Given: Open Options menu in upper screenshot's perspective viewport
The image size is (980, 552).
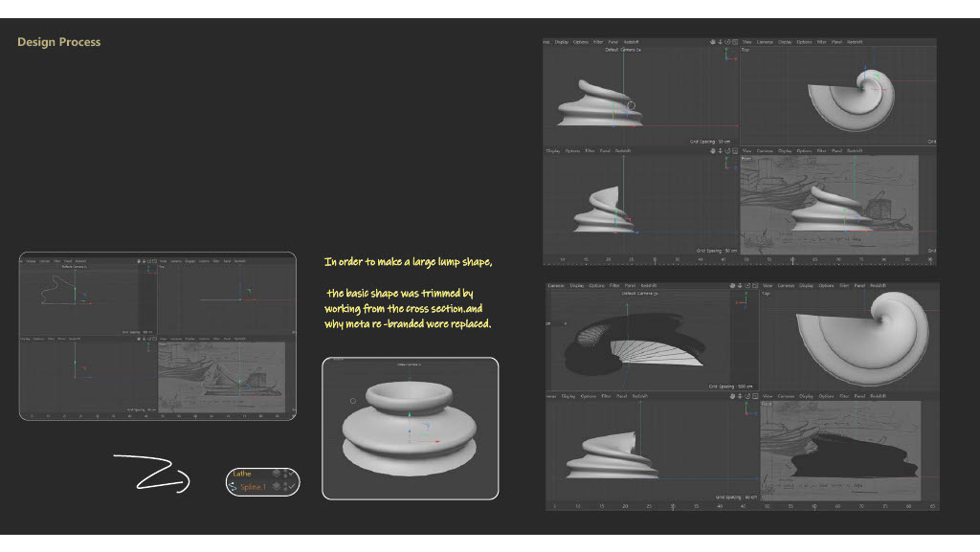Looking at the screenshot, I should (x=581, y=42).
